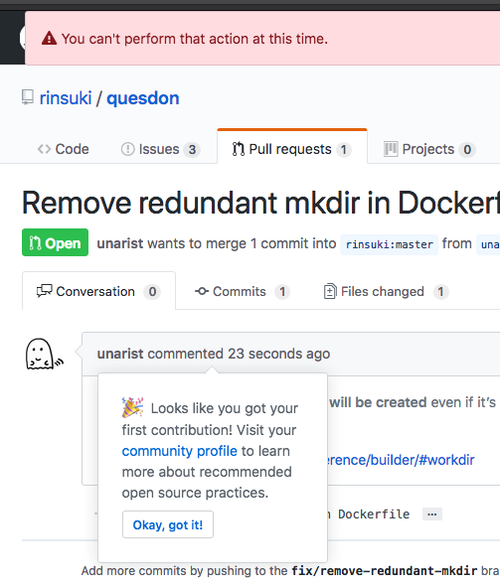500x586 pixels.
Task: Click the Dockerfile commit message text
Action: pos(373,514)
